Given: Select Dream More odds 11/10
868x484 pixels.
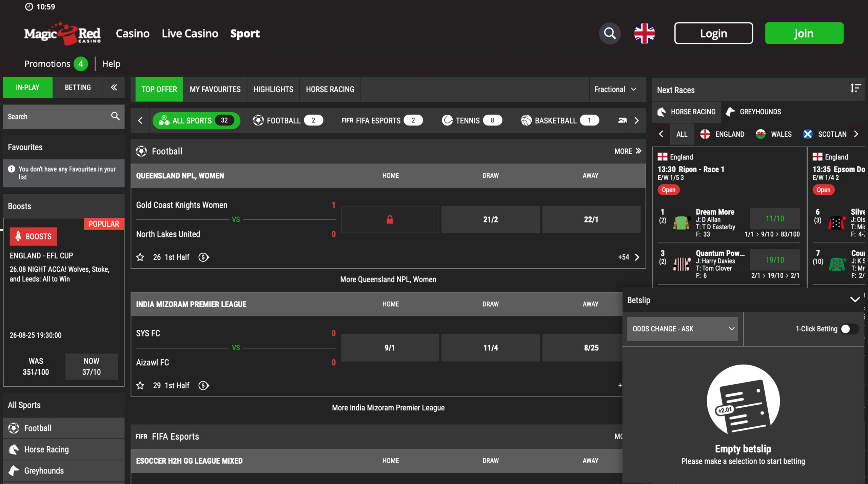Looking at the screenshot, I should tap(775, 218).
